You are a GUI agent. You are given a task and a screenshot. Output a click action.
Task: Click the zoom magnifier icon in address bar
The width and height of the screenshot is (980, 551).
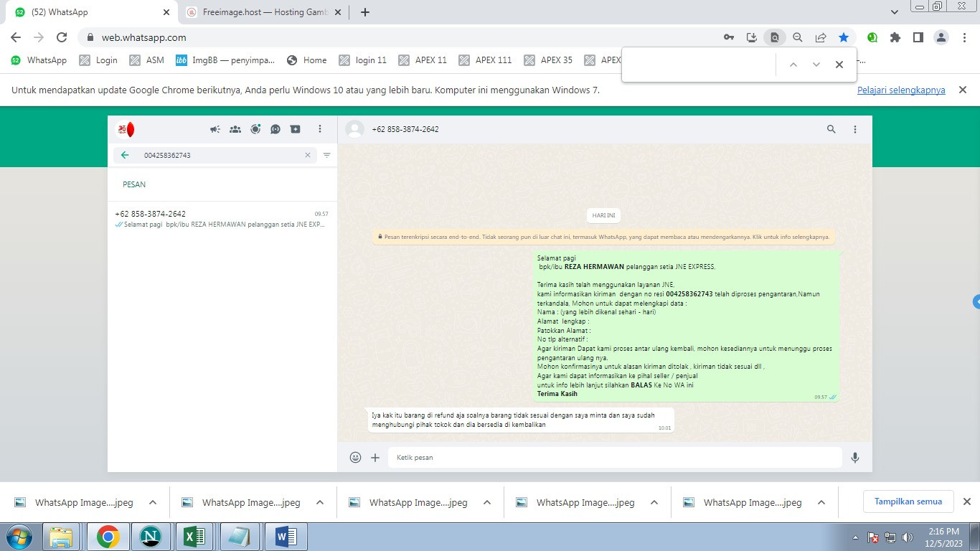798,37
